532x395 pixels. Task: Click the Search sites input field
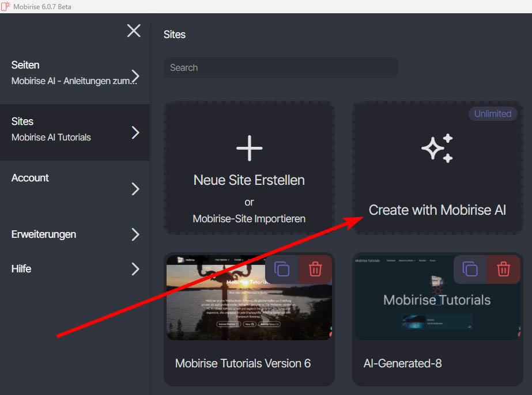click(x=280, y=67)
